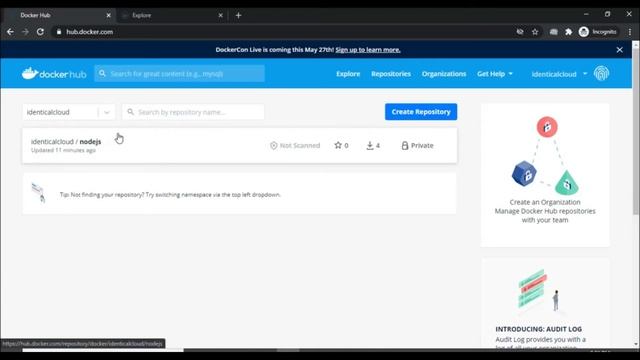Go to Explore in the navigation bar
The width and height of the screenshot is (640, 360).
(x=348, y=74)
